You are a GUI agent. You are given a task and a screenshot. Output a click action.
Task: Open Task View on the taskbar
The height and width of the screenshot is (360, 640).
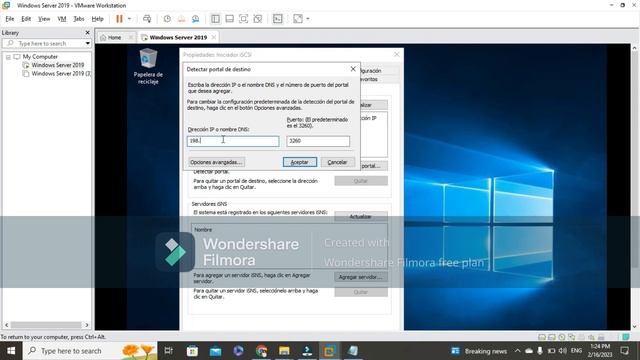tap(168, 351)
